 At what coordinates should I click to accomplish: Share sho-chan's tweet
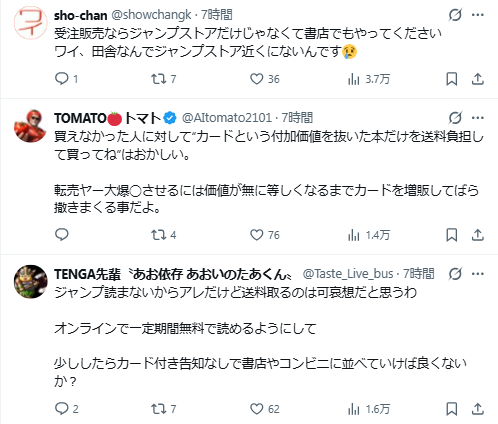click(478, 79)
